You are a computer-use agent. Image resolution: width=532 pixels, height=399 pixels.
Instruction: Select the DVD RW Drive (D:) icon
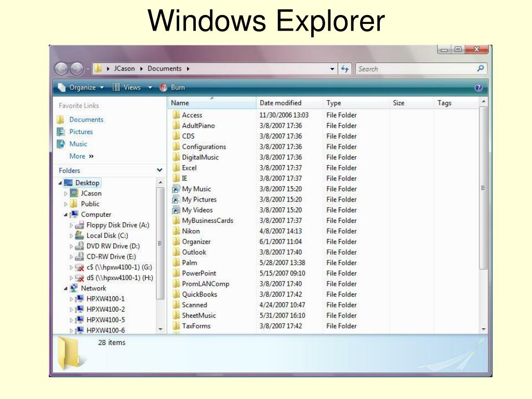[79, 246]
